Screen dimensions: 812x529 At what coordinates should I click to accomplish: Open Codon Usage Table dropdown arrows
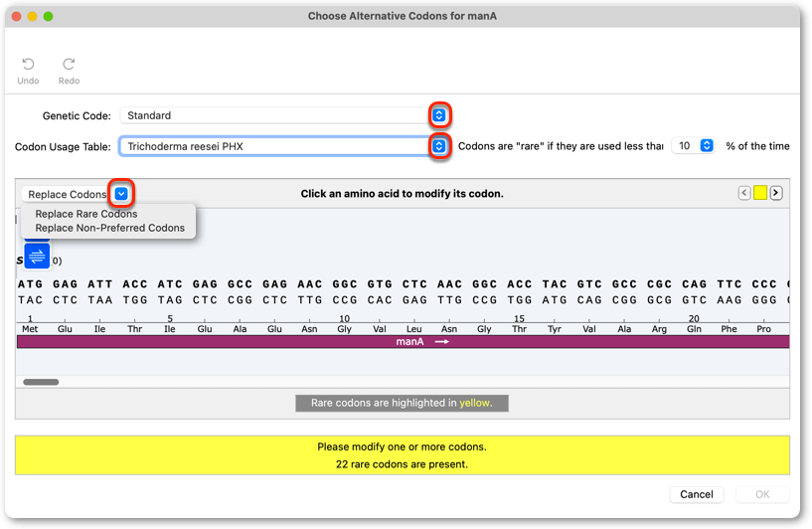click(x=439, y=146)
